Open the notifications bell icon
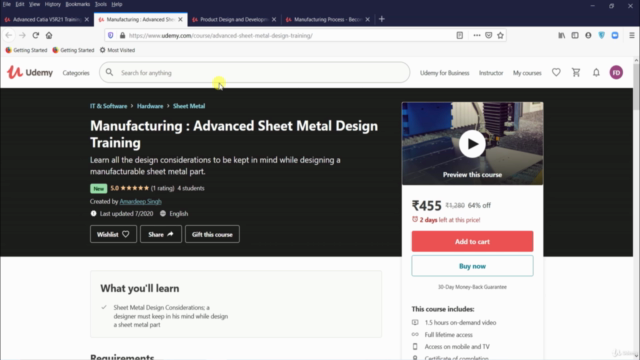 (596, 72)
